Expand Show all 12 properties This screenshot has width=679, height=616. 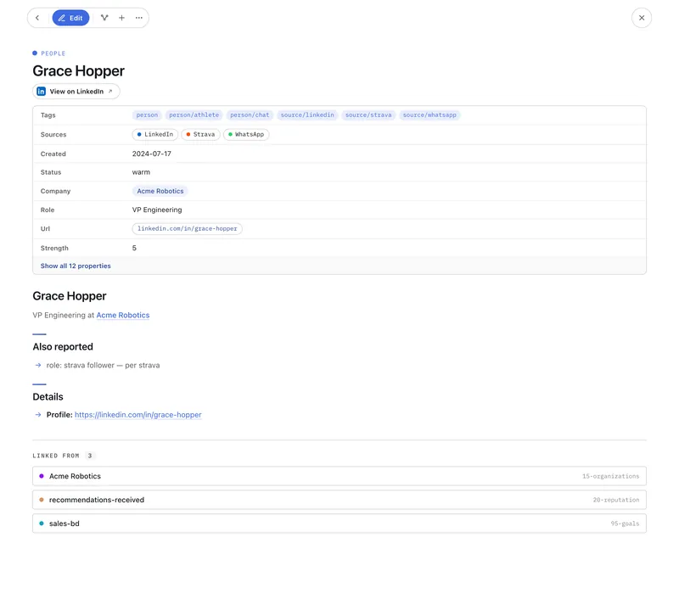(76, 266)
